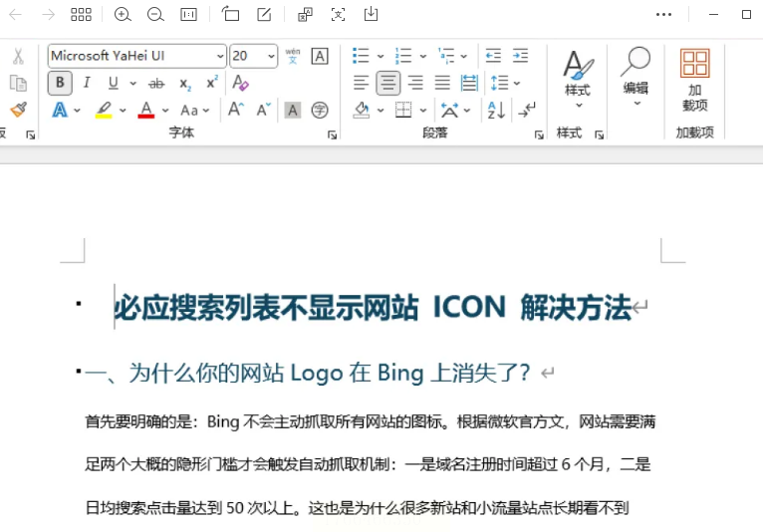Click the text recognition scan icon

click(x=339, y=15)
